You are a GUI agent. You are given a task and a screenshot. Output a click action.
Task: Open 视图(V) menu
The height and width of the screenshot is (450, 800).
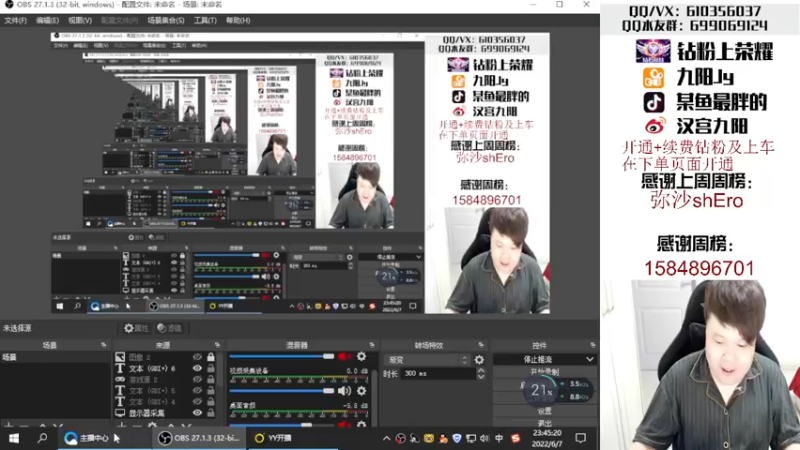point(80,20)
